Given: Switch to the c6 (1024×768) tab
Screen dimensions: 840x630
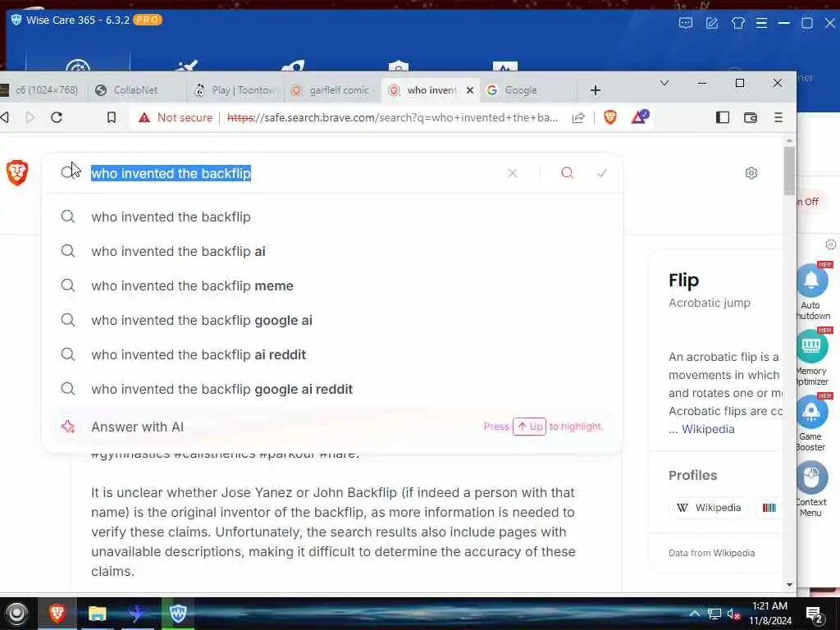Looking at the screenshot, I should tap(43, 90).
